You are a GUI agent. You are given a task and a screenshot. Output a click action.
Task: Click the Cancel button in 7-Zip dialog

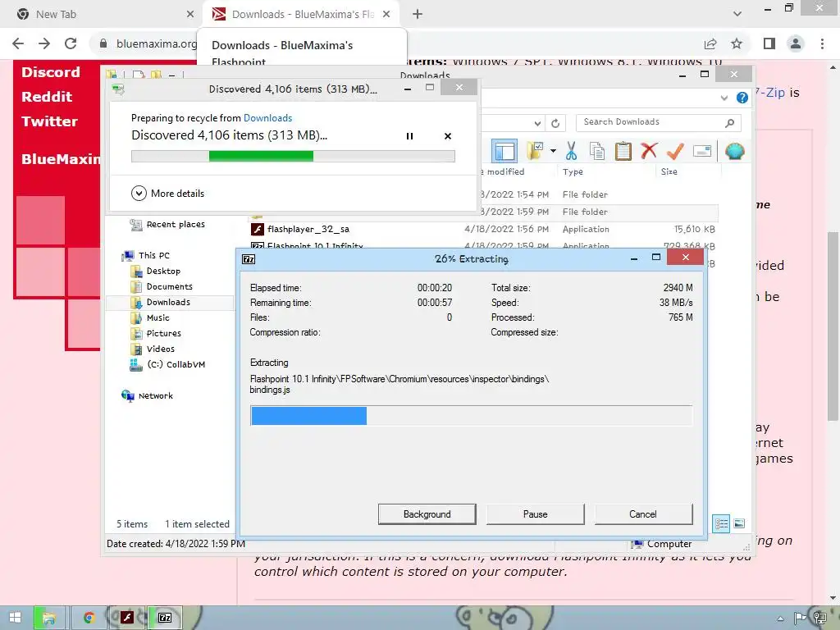643,514
